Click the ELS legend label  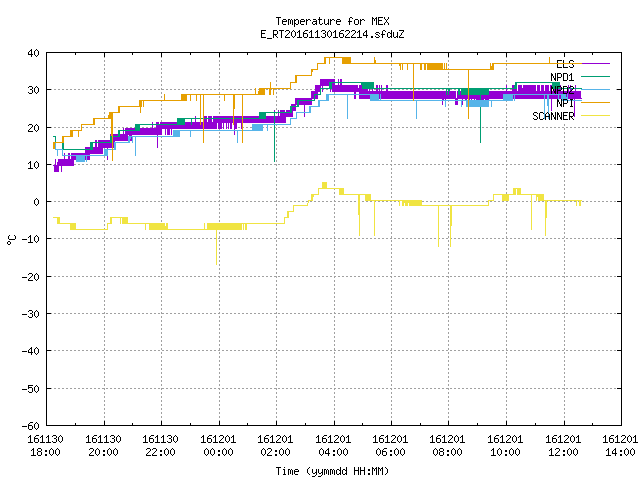pyautogui.click(x=565, y=64)
